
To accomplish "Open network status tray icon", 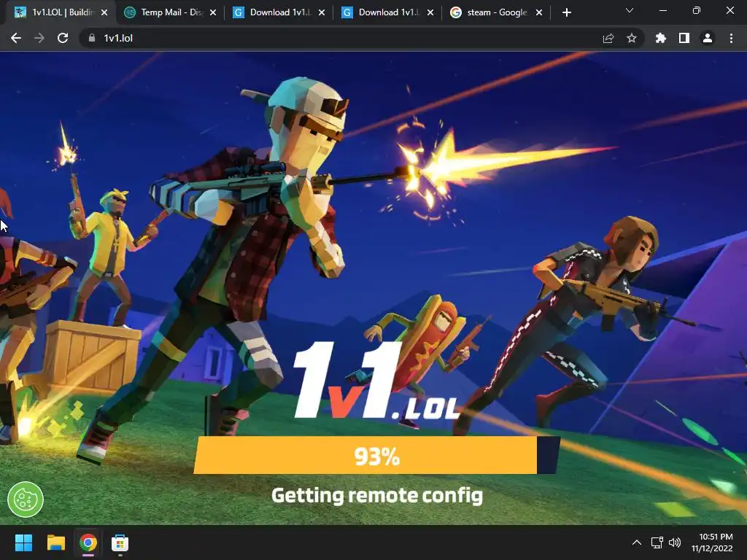I will [657, 542].
